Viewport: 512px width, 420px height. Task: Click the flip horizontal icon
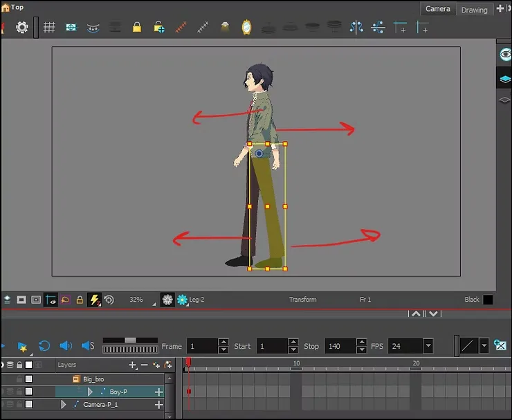[x=356, y=27]
